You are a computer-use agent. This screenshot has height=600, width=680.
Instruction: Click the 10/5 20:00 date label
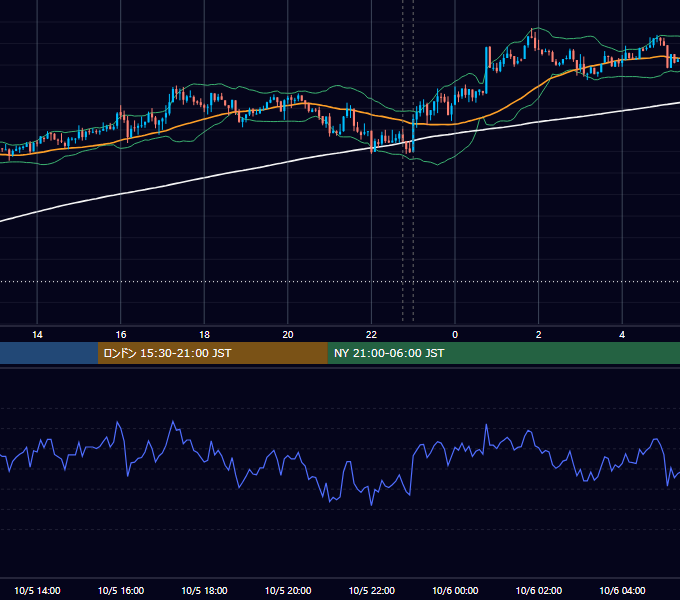(288, 590)
